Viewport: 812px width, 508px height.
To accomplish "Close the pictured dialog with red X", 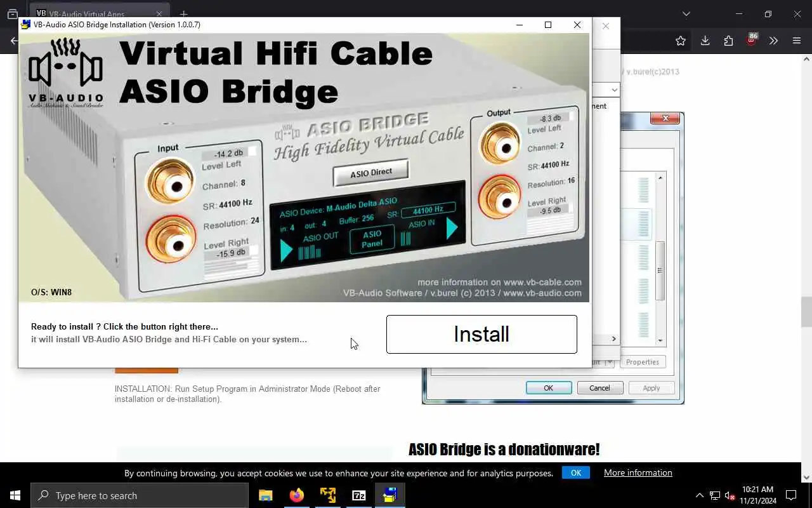I will click(665, 118).
